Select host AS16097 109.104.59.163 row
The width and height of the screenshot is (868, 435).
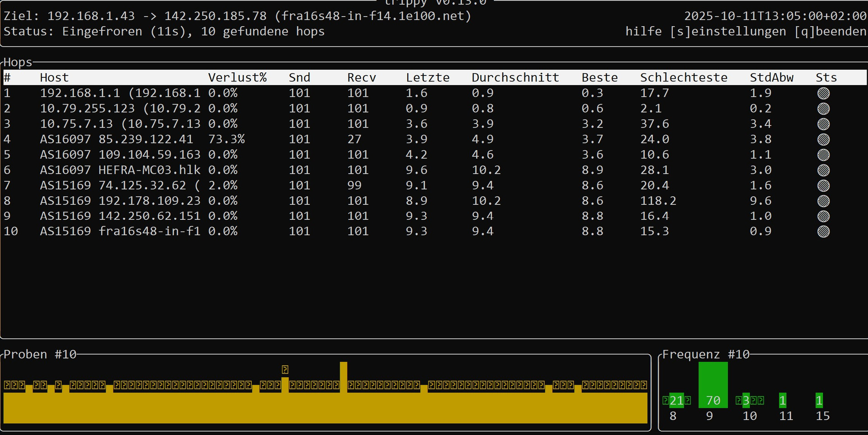pyautogui.click(x=120, y=155)
